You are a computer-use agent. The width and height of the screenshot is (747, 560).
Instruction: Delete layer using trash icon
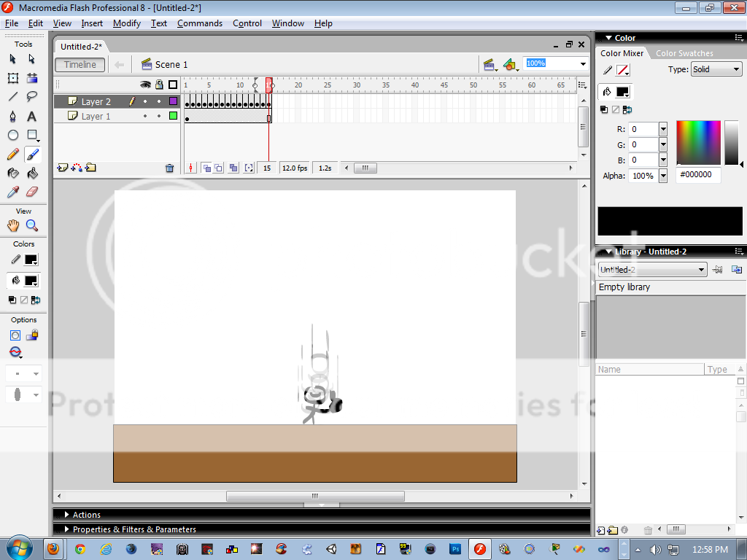point(170,168)
